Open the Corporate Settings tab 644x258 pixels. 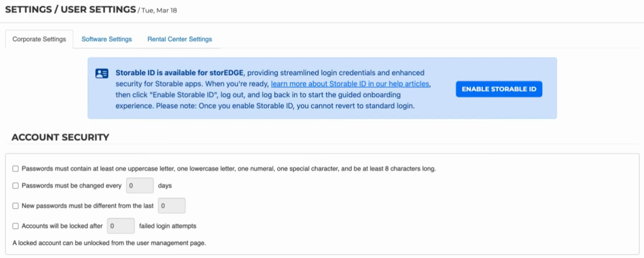(x=39, y=39)
